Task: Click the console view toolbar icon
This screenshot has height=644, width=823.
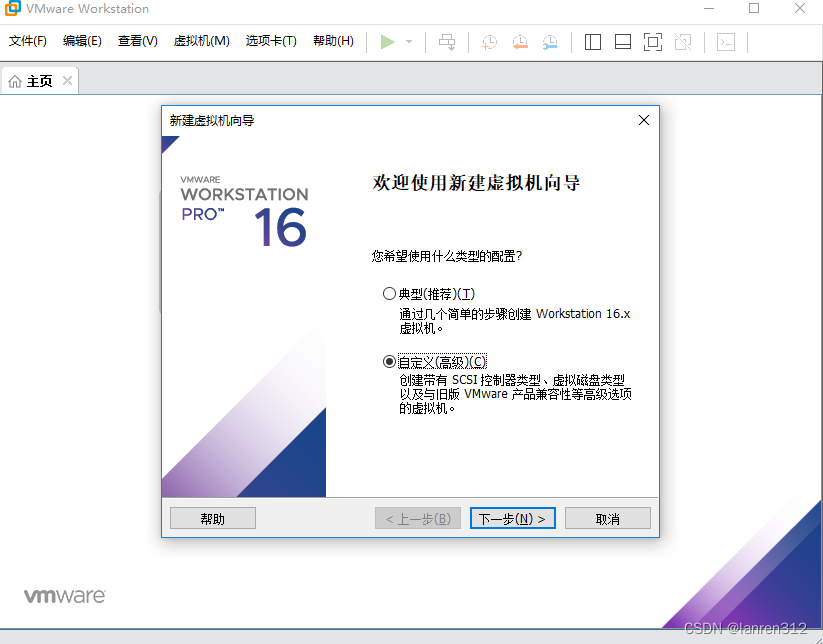Action: click(x=726, y=42)
